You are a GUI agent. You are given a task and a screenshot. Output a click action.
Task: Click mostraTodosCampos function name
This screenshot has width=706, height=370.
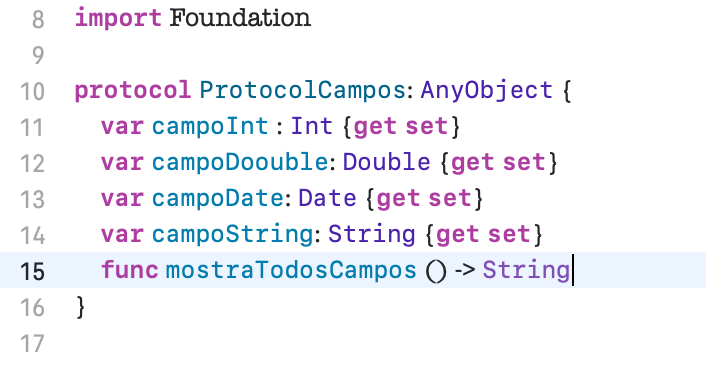coord(291,271)
